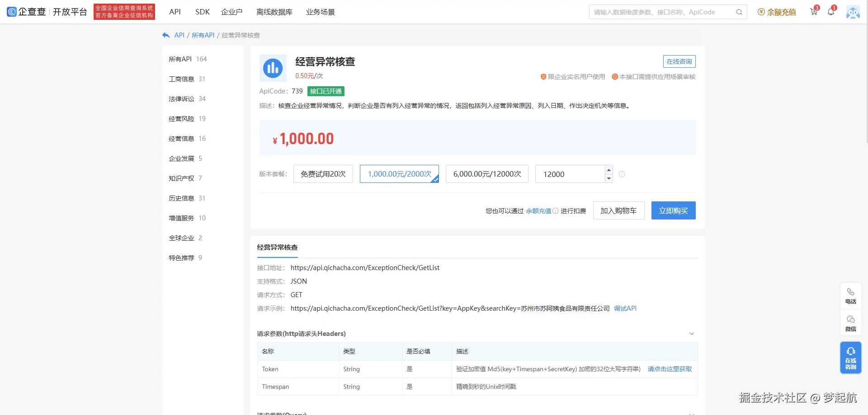Click the 在线咨询 button in the header card
The image size is (868, 415).
click(x=679, y=61)
